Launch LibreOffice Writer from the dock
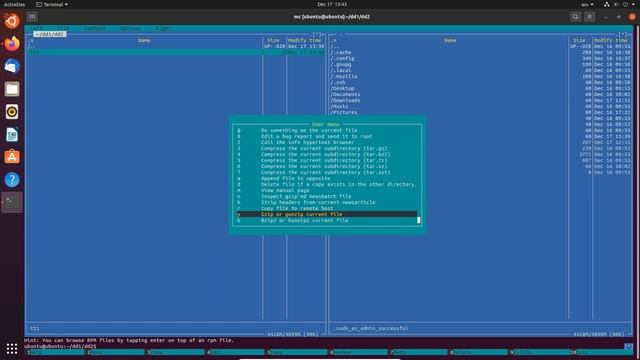The width and height of the screenshot is (640, 360). click(12, 134)
